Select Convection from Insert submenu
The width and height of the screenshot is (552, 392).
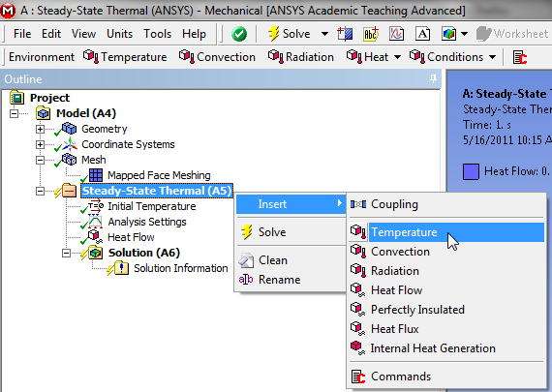[446, 252]
